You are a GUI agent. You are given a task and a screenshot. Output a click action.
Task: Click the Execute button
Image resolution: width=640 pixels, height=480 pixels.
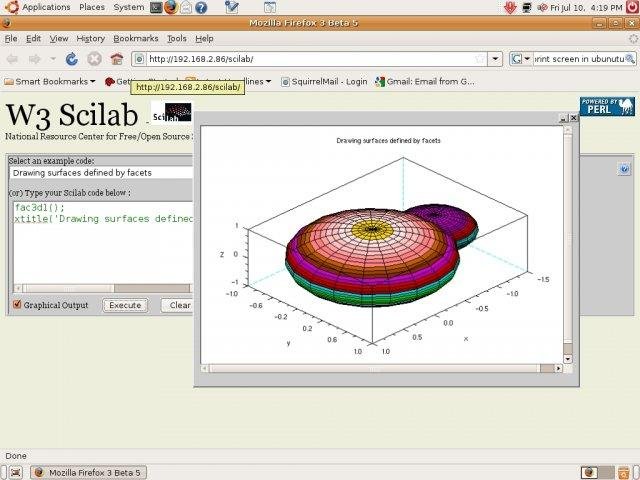[x=125, y=305]
